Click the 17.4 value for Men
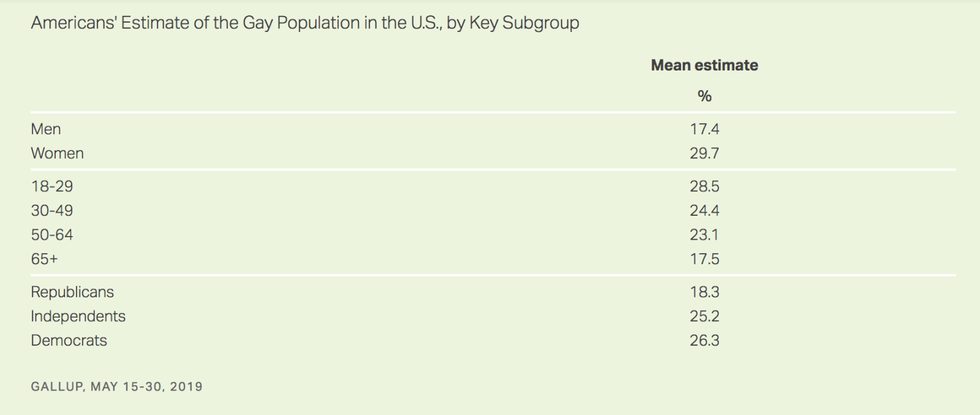Viewport: 980px width, 415px height. (704, 129)
